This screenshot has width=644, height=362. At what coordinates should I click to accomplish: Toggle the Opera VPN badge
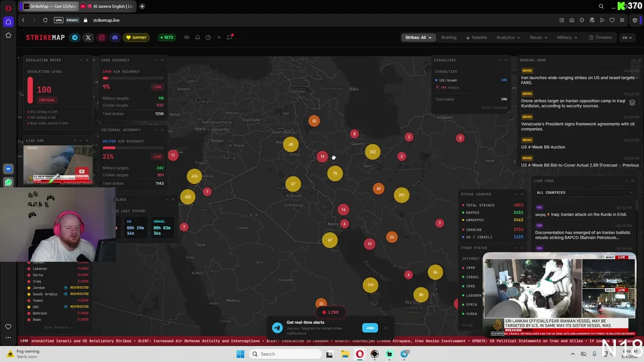pos(58,20)
